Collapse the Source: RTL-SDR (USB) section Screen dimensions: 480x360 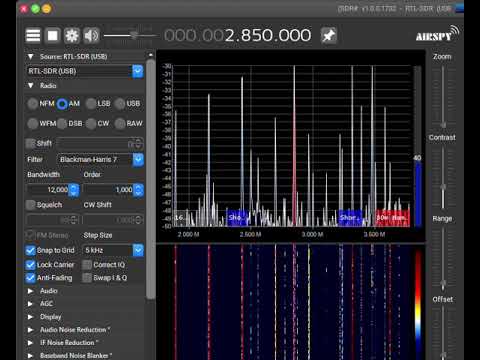pyautogui.click(x=31, y=56)
